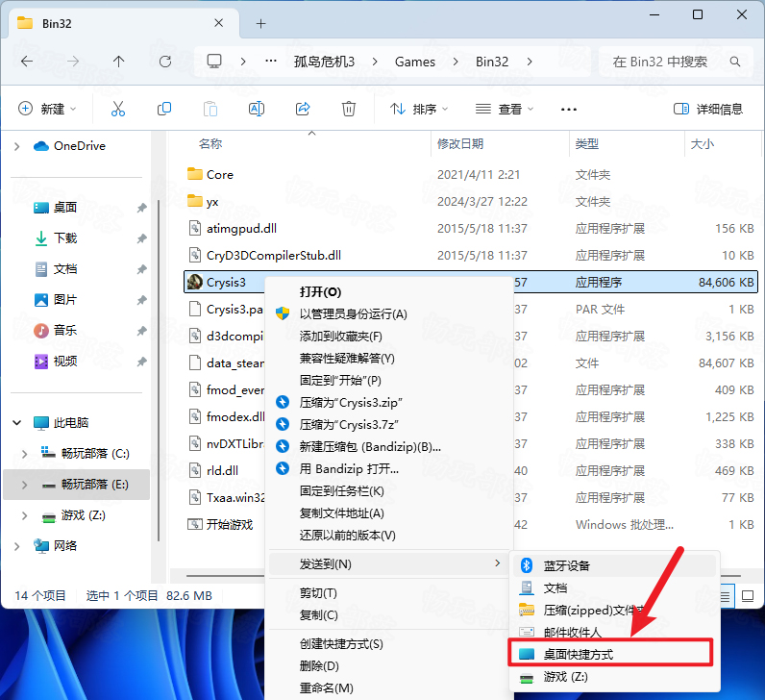The width and height of the screenshot is (765, 700).
Task: Open the 查看 view dropdown
Action: [505, 109]
